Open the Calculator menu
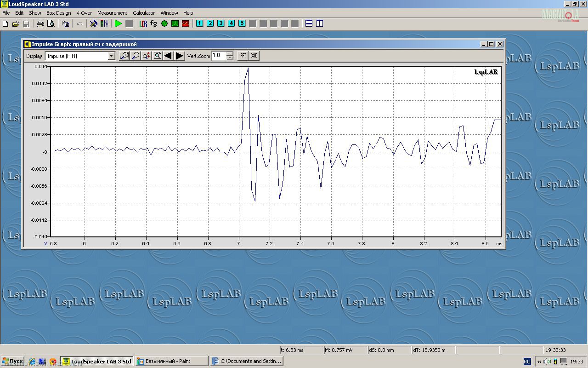Viewport: 588px width, 368px height. [x=144, y=13]
